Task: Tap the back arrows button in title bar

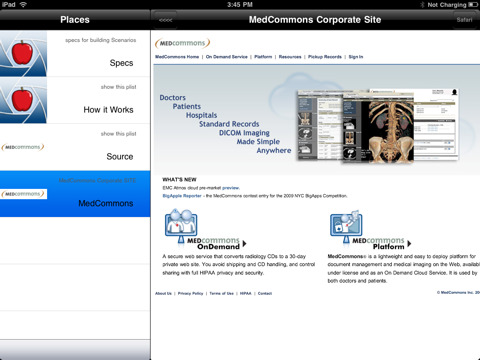Action: tap(166, 20)
